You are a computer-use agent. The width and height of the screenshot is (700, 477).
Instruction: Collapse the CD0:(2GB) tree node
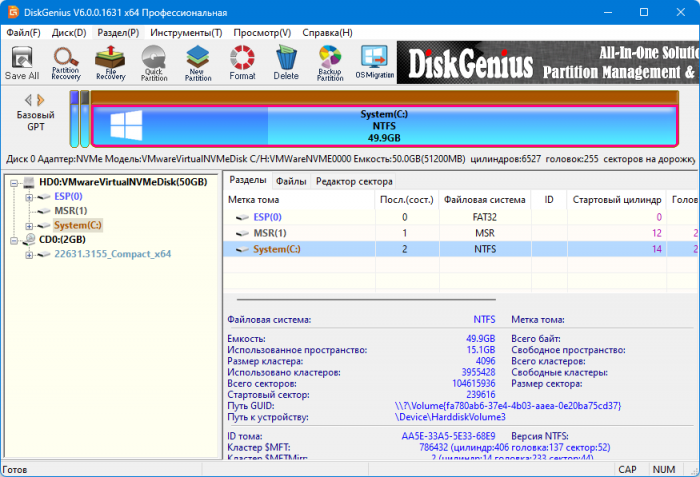click(x=14, y=240)
